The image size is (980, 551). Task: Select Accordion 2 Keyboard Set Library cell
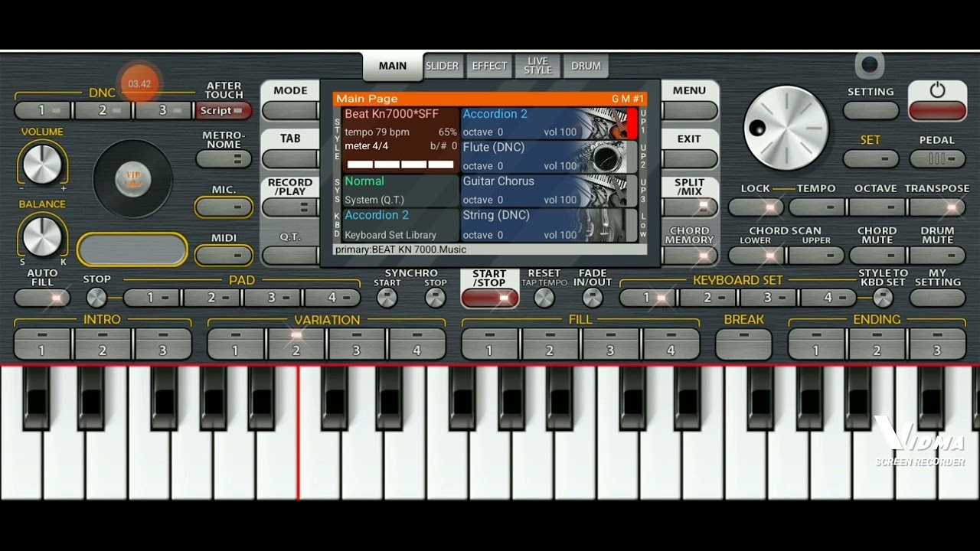(400, 225)
